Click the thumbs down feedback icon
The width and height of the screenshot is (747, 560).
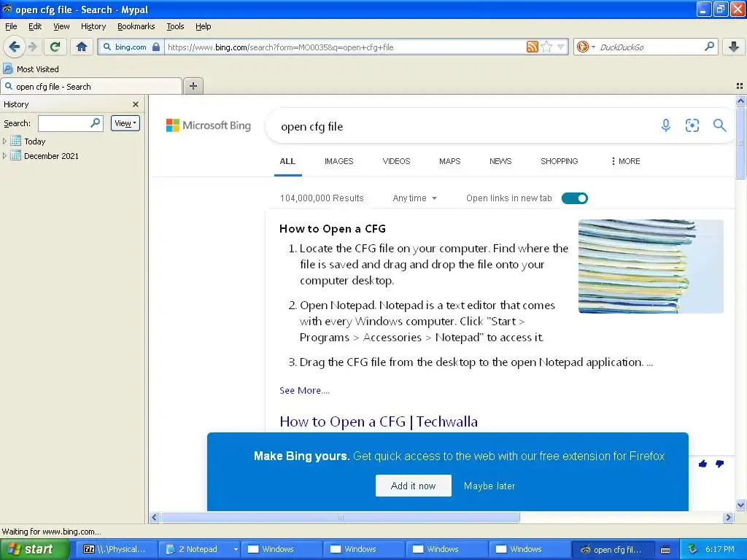[x=719, y=463]
